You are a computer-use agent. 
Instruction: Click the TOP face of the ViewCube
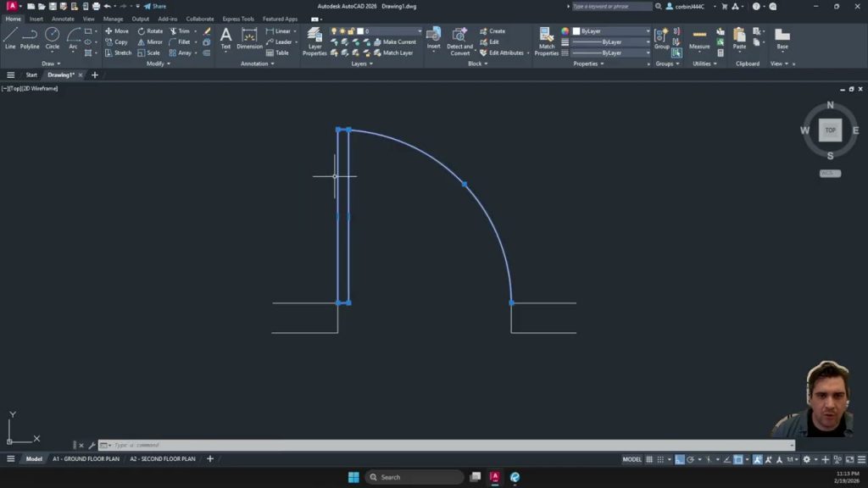point(830,130)
